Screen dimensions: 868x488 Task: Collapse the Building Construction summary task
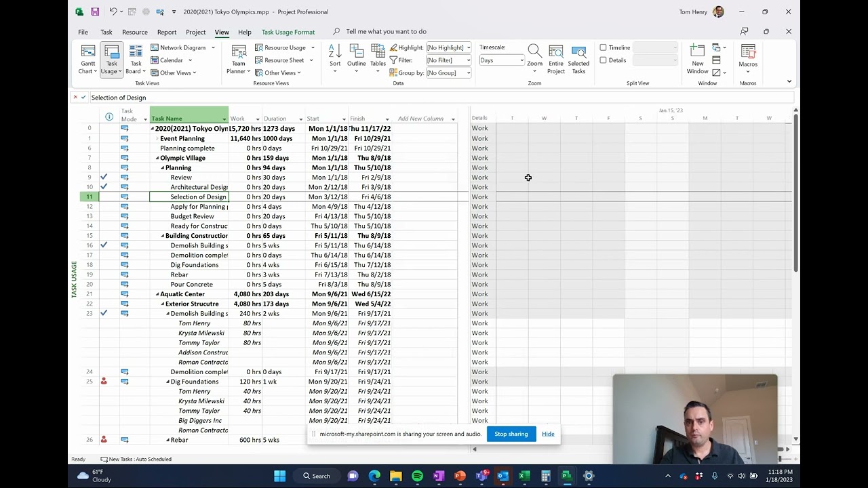(x=163, y=236)
